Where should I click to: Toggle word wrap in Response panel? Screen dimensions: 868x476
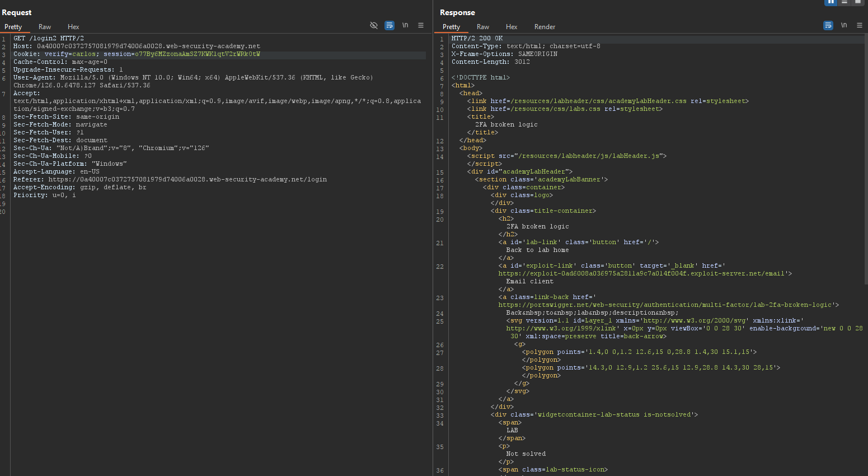tap(828, 25)
